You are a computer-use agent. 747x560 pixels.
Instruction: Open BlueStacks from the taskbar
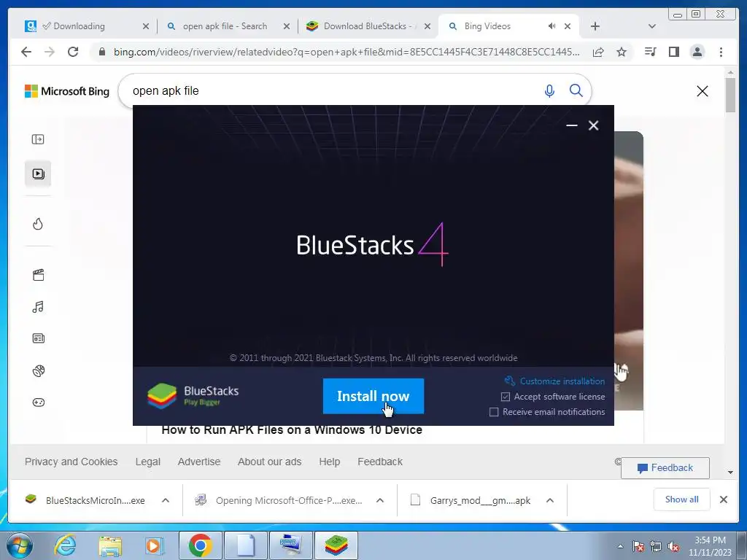(x=336, y=545)
